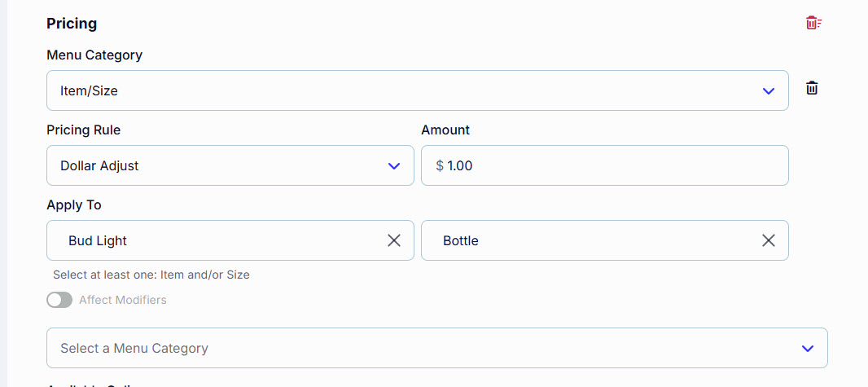The height and width of the screenshot is (387, 868).
Task: Click the Affect Modifiers label text
Action: [123, 300]
